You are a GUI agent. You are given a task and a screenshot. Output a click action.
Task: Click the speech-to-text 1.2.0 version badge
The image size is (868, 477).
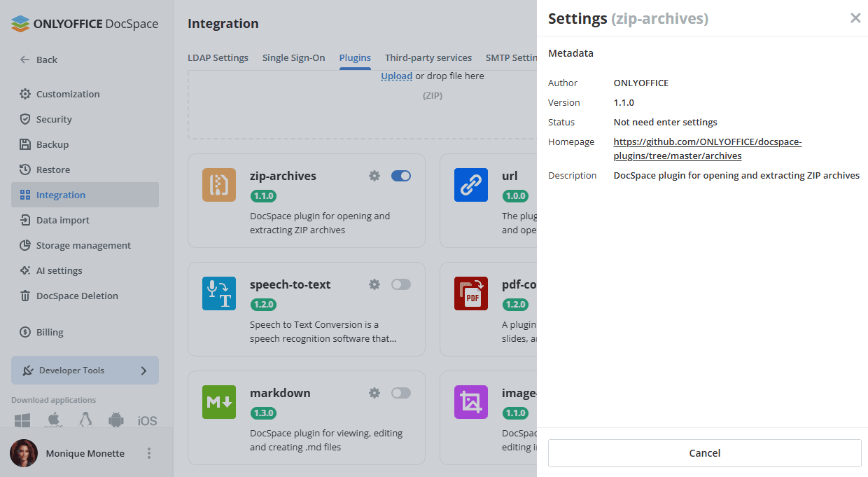click(263, 304)
